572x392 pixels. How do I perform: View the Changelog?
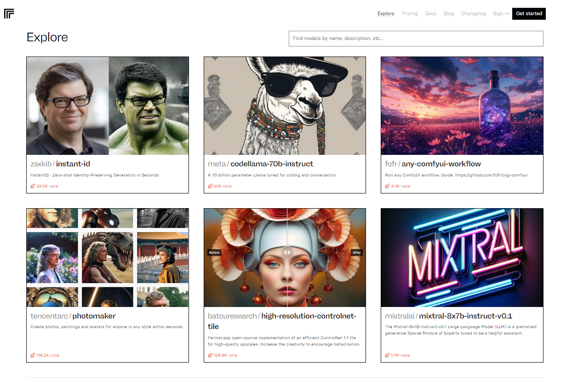point(473,13)
